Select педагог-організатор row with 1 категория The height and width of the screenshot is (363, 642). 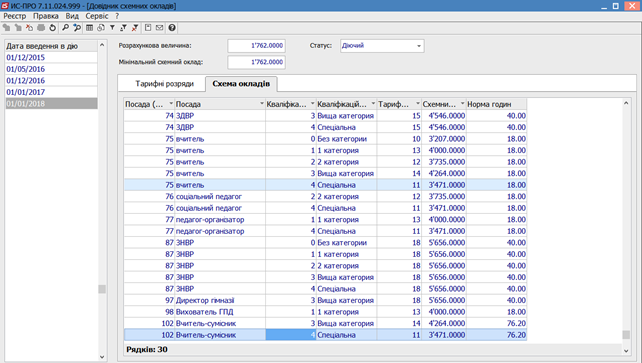click(x=326, y=219)
